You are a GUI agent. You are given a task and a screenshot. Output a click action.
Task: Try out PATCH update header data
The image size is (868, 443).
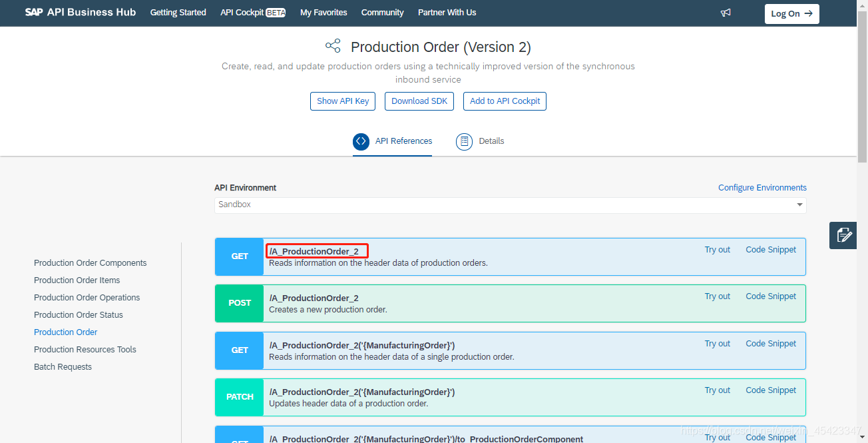tap(717, 390)
